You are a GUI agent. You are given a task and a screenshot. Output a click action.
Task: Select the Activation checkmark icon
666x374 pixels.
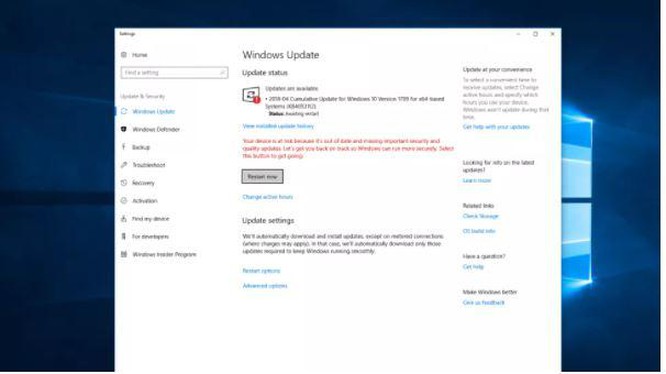(124, 200)
